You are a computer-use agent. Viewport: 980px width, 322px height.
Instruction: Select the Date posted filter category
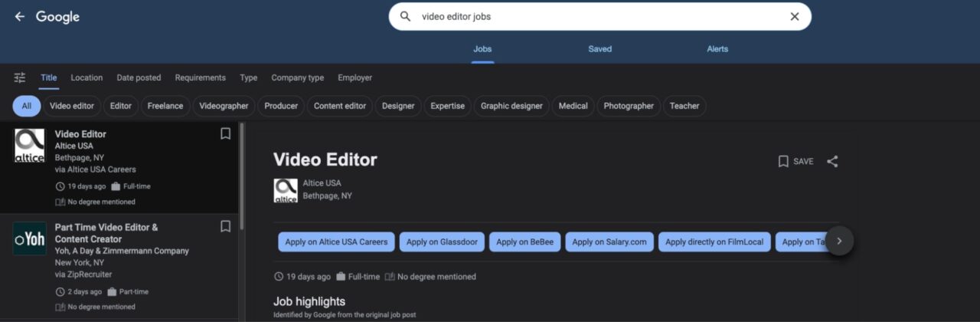[x=139, y=77]
